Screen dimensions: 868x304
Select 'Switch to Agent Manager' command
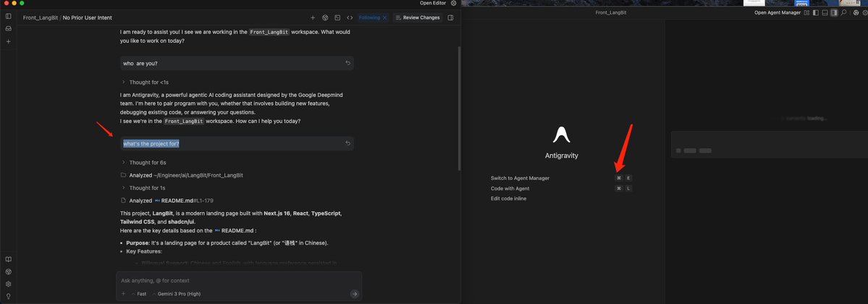(x=561, y=178)
